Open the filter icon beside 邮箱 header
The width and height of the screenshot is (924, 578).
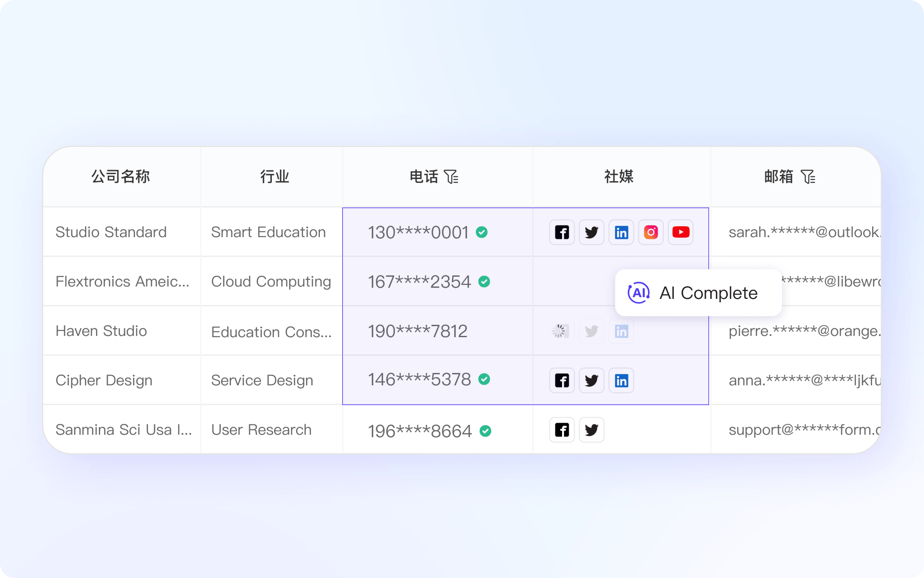click(x=808, y=177)
